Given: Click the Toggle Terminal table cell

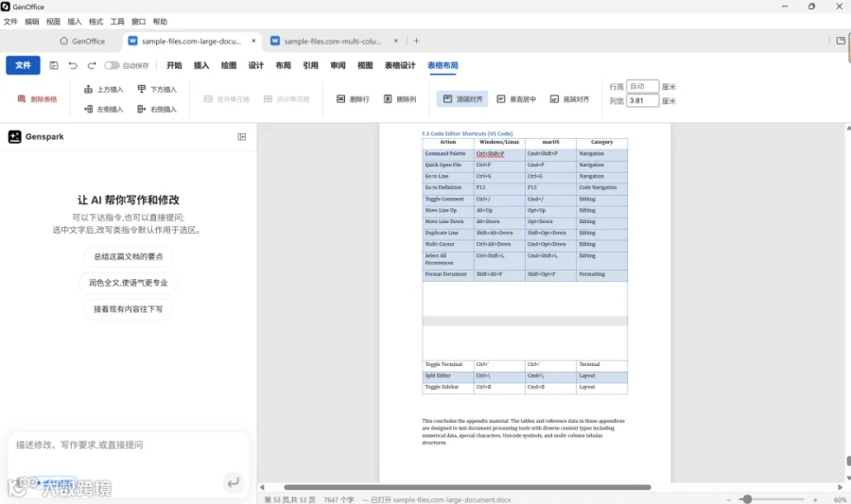Looking at the screenshot, I should point(448,365).
